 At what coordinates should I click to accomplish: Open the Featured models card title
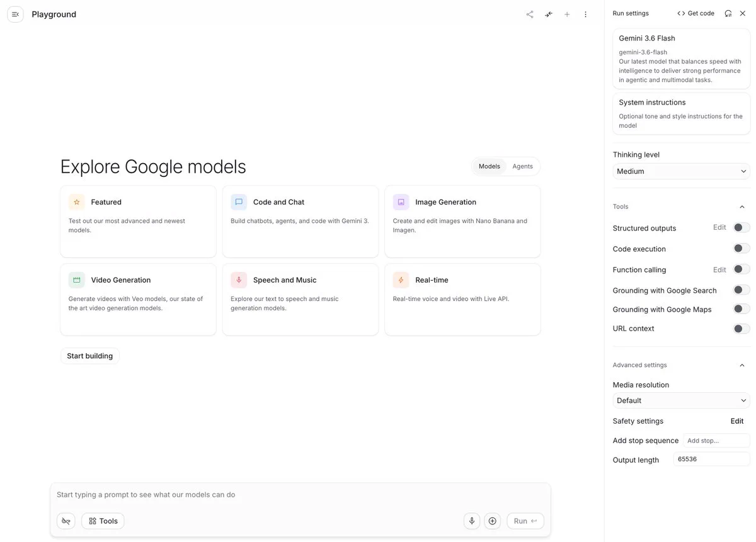[x=106, y=202]
